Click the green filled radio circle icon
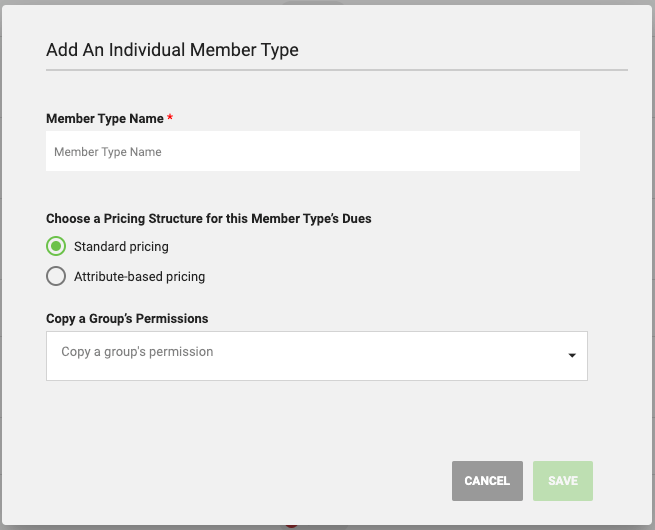655x530 pixels. point(56,246)
